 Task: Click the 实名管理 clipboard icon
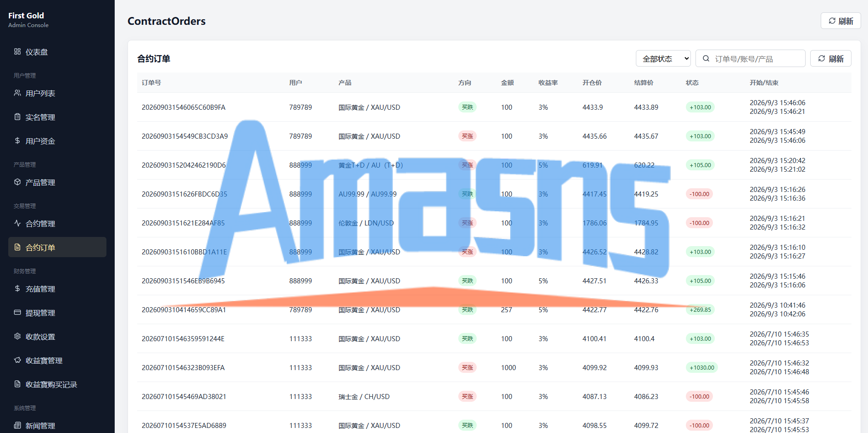coord(17,117)
